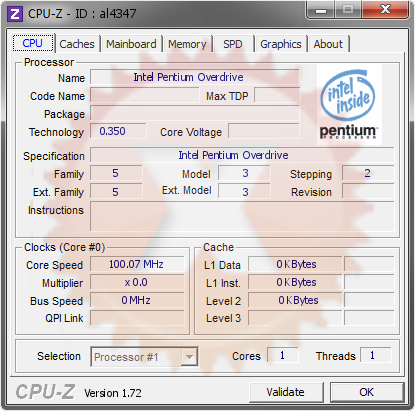Click the Multiplier value x 0.0
415x411 pixels.
click(x=137, y=282)
